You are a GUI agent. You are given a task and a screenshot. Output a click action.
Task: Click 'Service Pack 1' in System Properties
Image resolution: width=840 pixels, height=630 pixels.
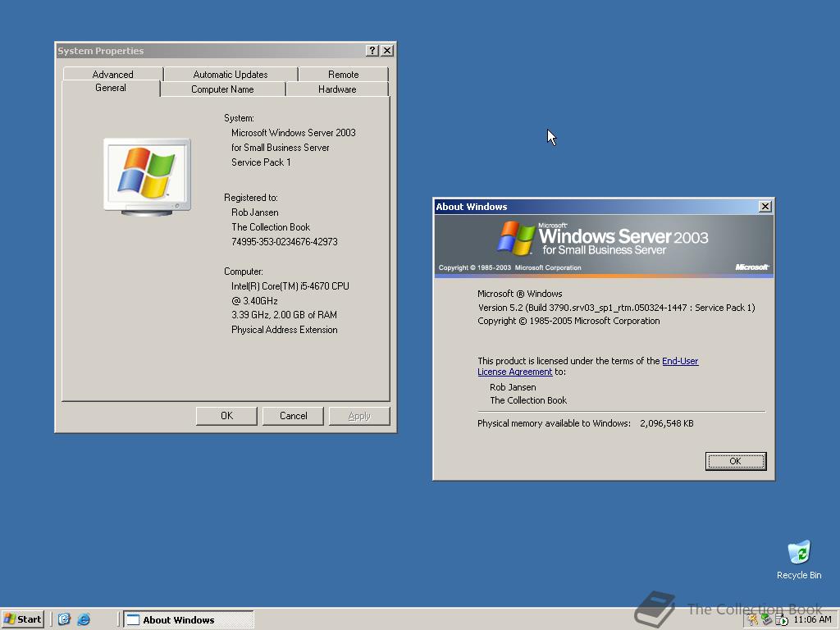[261, 162]
